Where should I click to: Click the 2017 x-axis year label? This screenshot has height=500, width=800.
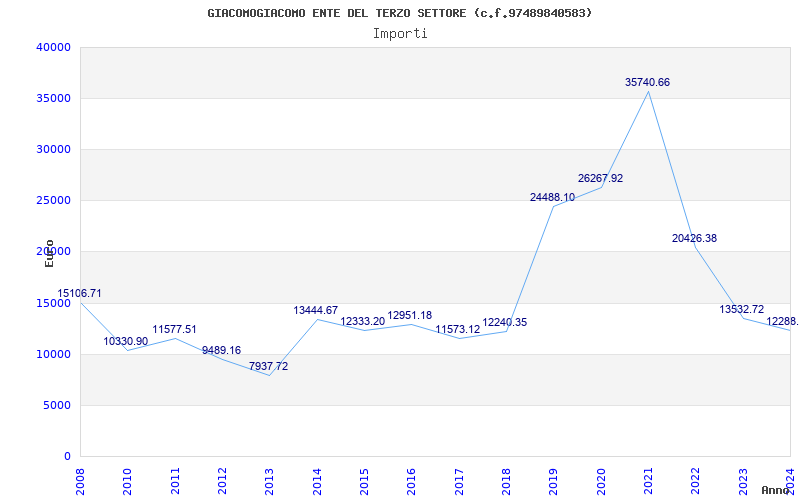click(x=459, y=481)
